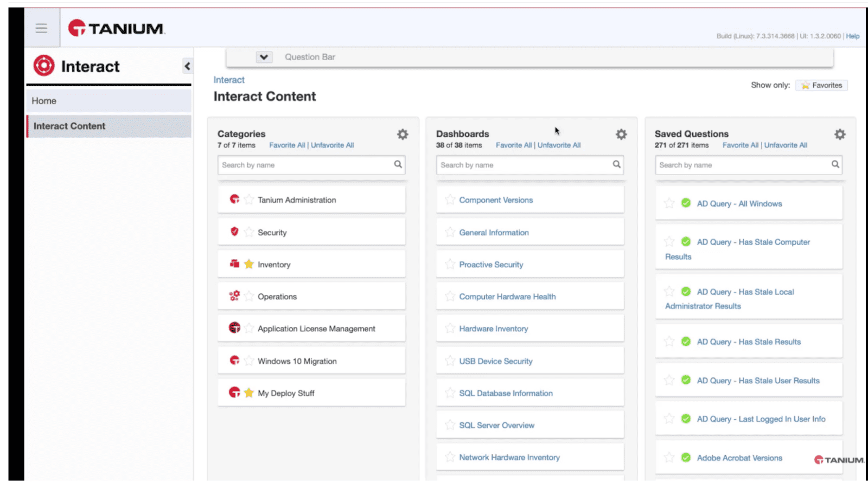Click green check icon for AD Query - Has Stale Local Administrator Results
The image size is (868, 488).
686,291
